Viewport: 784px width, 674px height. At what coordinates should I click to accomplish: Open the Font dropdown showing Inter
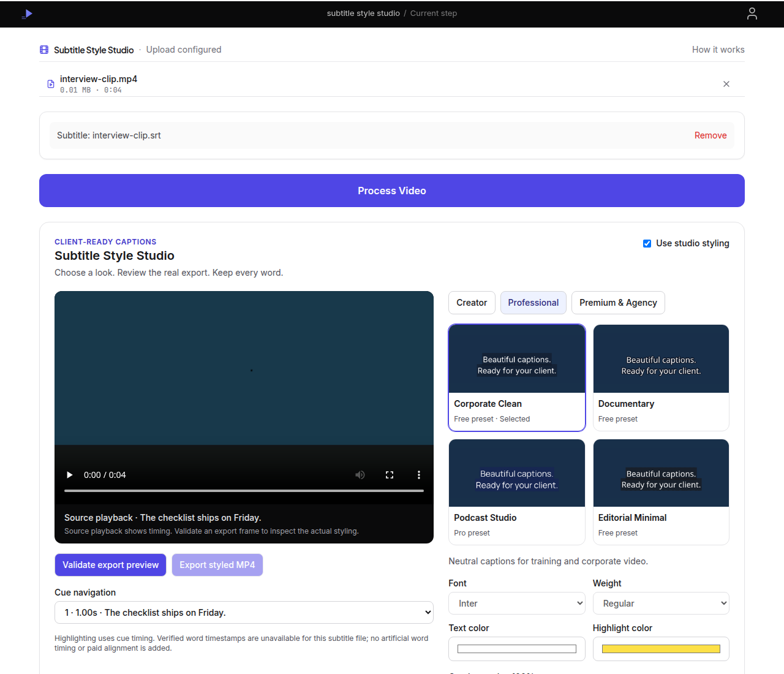click(517, 604)
